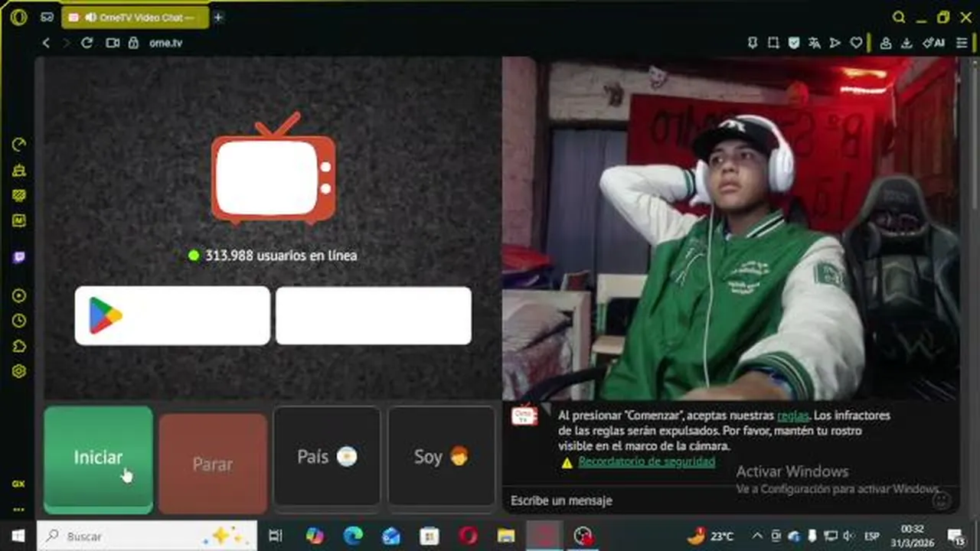Open Microsoft Store from the taskbar
Image resolution: width=980 pixels, height=551 pixels.
(x=430, y=536)
